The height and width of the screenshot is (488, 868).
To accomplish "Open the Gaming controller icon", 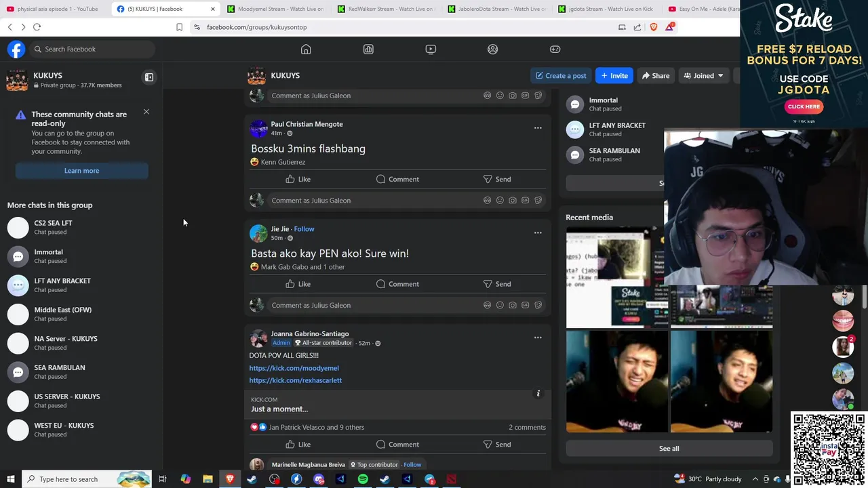I will [555, 49].
